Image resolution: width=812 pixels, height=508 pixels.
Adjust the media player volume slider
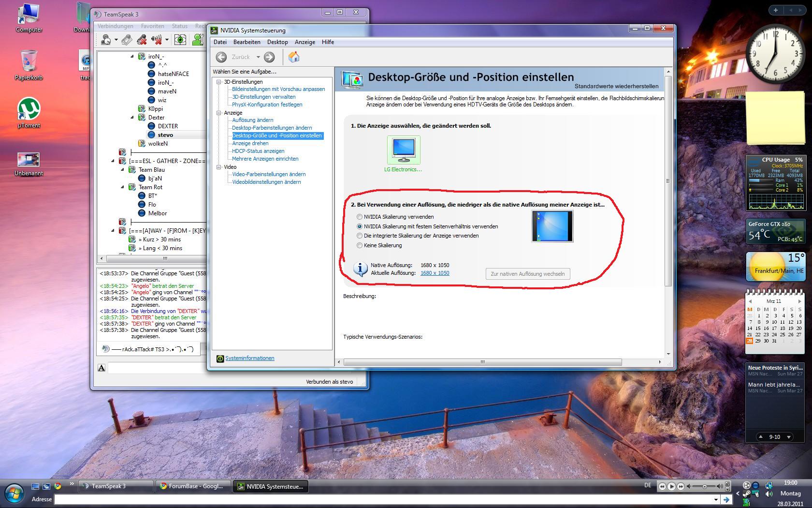tap(704, 486)
